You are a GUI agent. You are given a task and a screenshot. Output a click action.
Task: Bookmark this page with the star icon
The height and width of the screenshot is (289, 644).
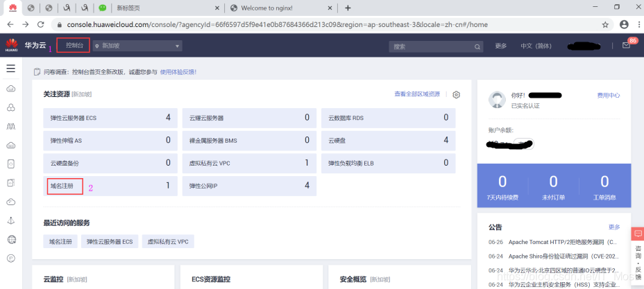[605, 24]
